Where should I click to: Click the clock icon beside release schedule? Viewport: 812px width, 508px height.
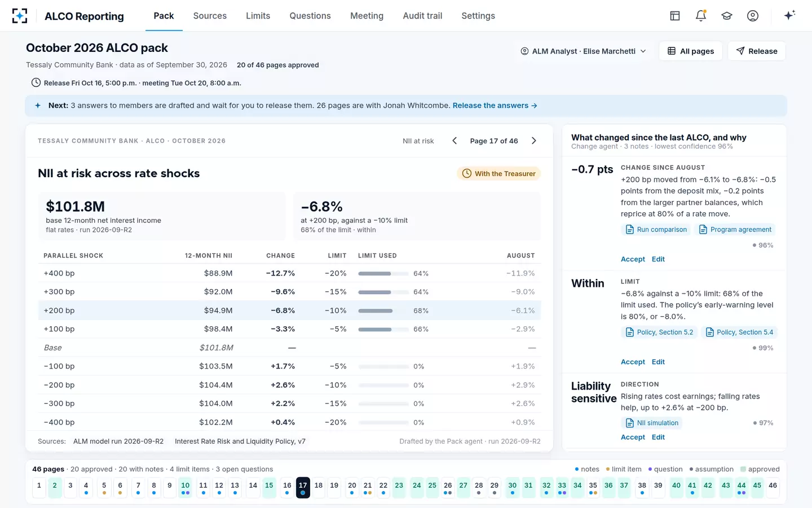click(36, 83)
